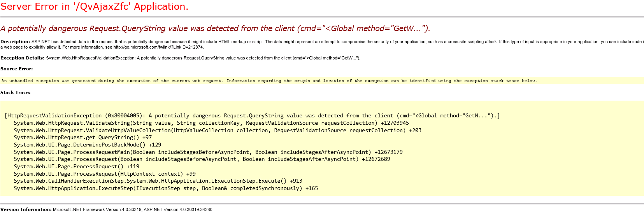This screenshot has width=644, height=218.
Task: Select the System.Web.HttpRequestValidationException text in Exception Details
Action: pos(90,58)
